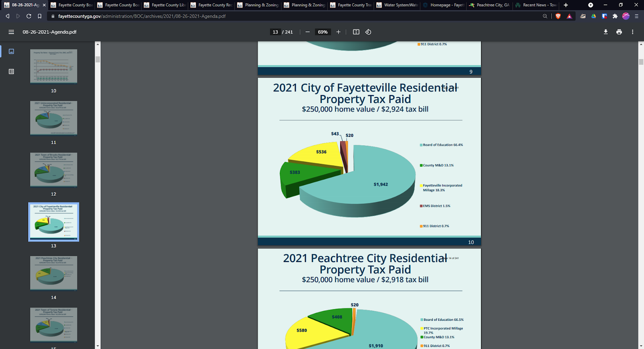
Task: Zoom out of the PDF
Action: [x=308, y=32]
